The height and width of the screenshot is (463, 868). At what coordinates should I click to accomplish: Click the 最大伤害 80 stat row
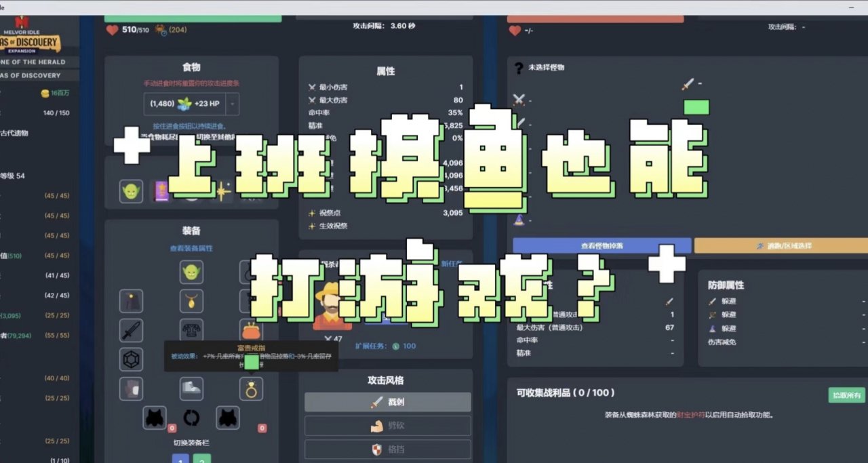pyautogui.click(x=386, y=100)
